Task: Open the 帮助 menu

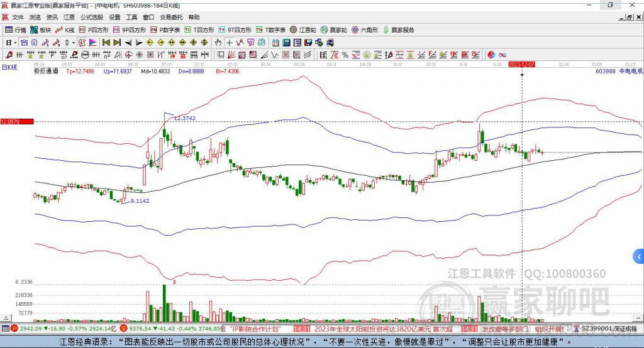Action: 194,17
